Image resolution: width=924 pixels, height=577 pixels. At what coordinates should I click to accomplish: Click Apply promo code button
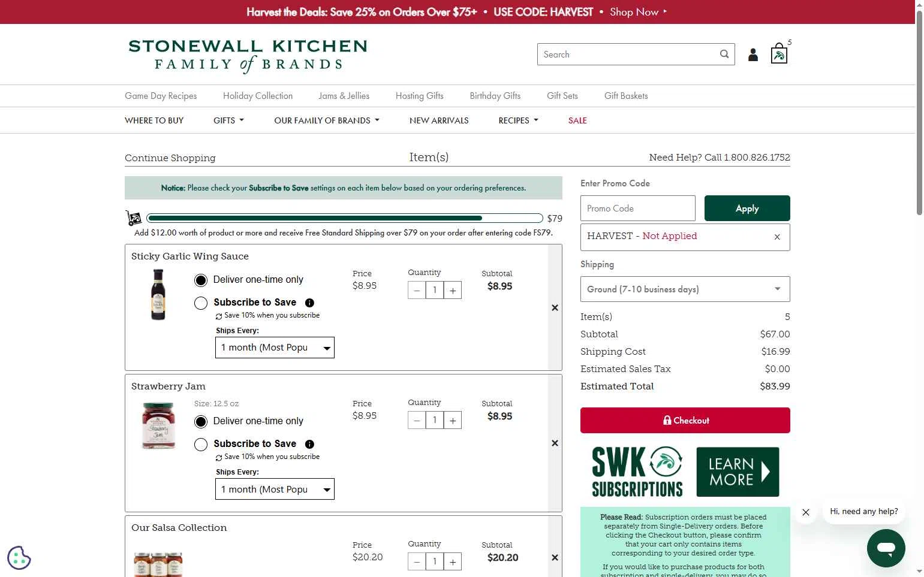tap(747, 208)
